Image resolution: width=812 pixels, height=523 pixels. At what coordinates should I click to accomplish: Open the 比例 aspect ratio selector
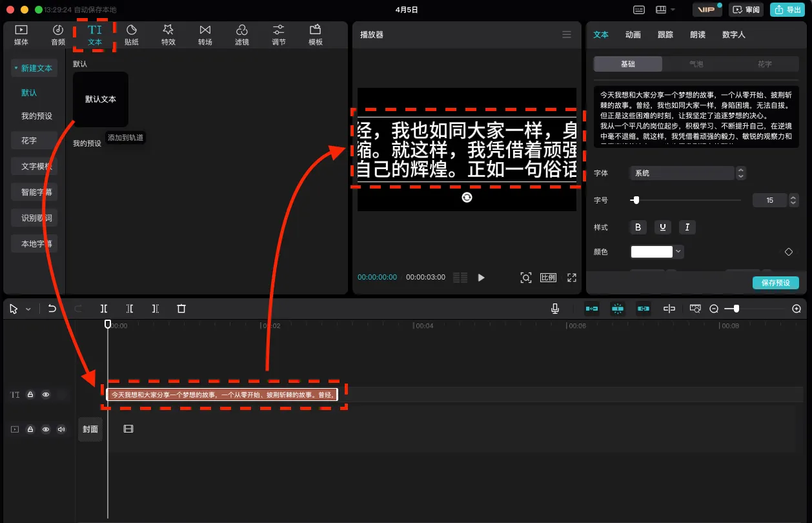click(548, 278)
